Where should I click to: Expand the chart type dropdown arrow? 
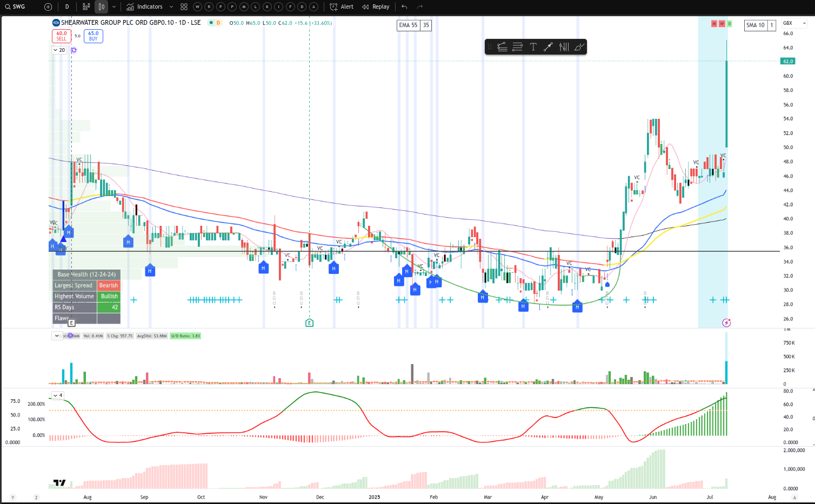tap(114, 6)
